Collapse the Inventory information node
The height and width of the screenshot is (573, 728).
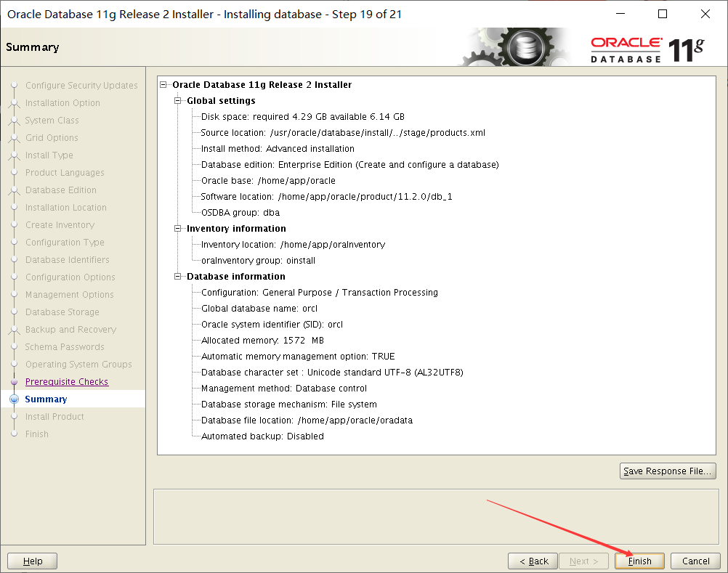pos(177,228)
